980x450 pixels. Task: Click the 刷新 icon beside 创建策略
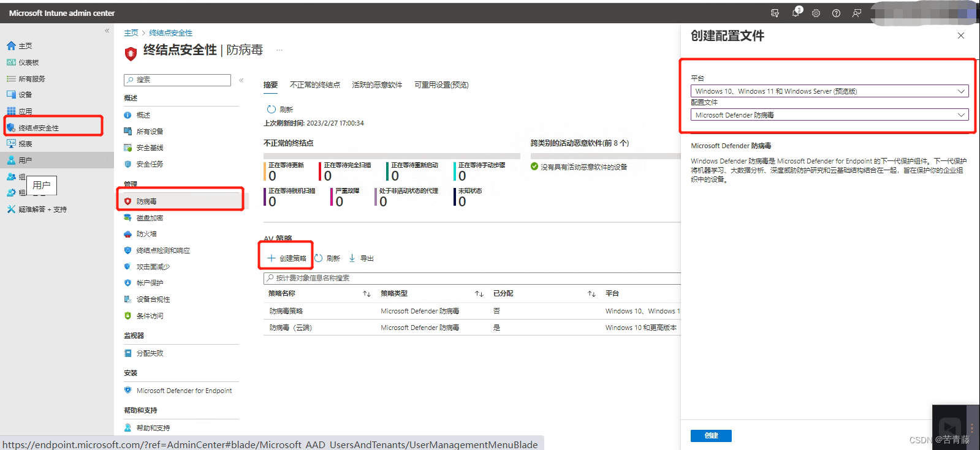319,258
